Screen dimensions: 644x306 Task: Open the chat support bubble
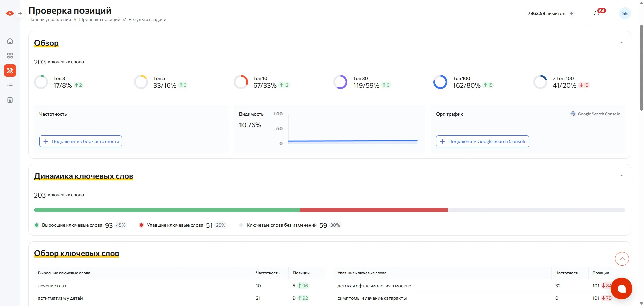[x=622, y=289]
